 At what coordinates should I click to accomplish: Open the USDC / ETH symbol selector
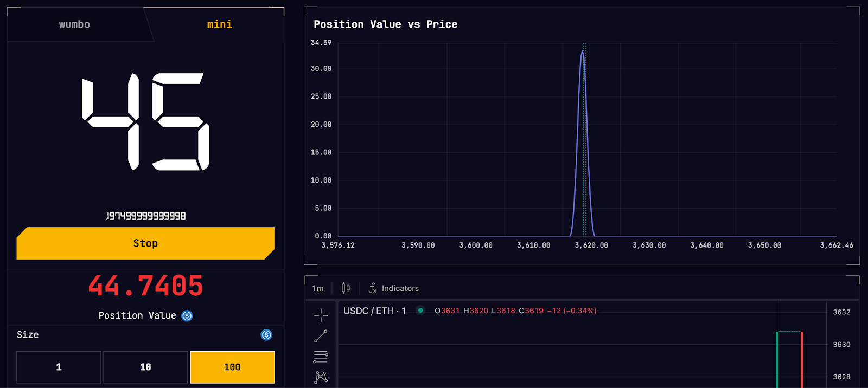[374, 311]
